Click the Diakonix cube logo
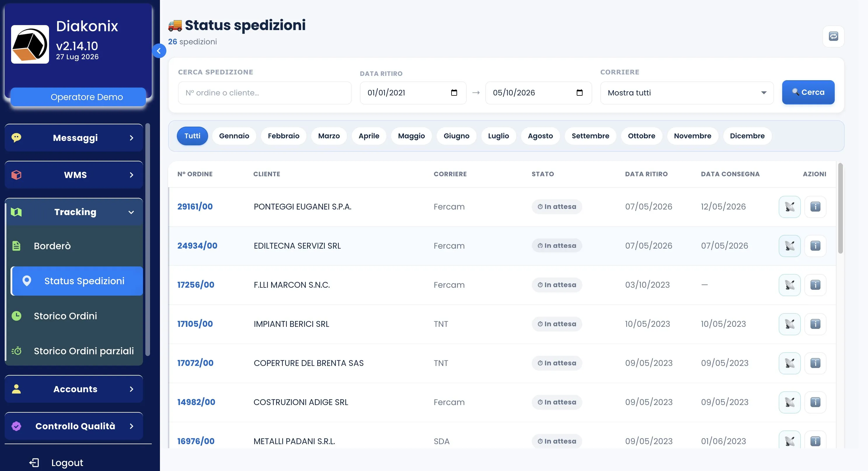Image resolution: width=868 pixels, height=471 pixels. click(x=30, y=44)
